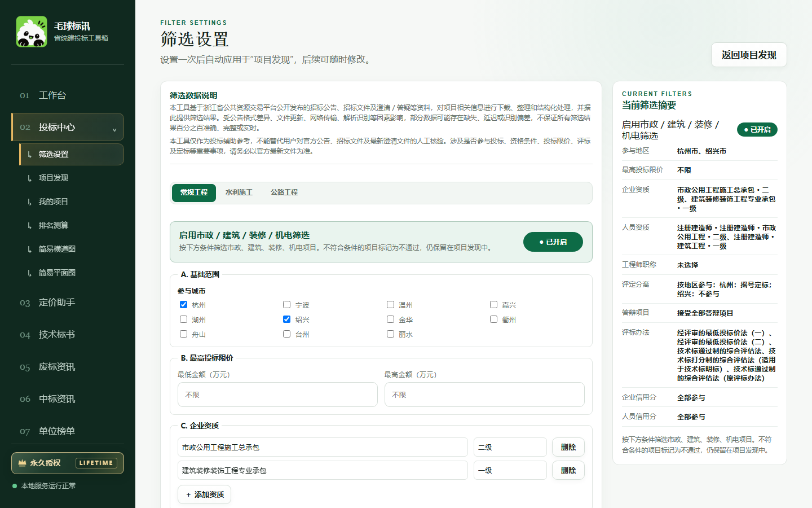Open the 排名测算 submenu item

click(x=71, y=225)
